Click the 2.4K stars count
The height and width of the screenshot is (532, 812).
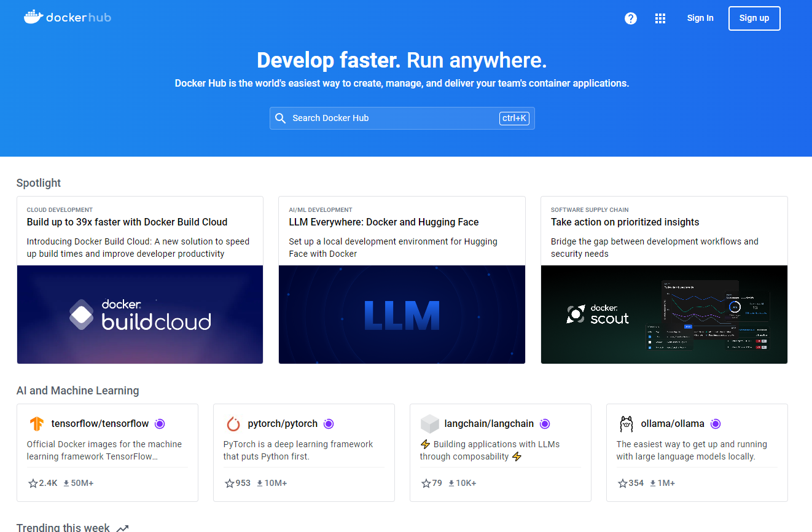pyautogui.click(x=49, y=483)
